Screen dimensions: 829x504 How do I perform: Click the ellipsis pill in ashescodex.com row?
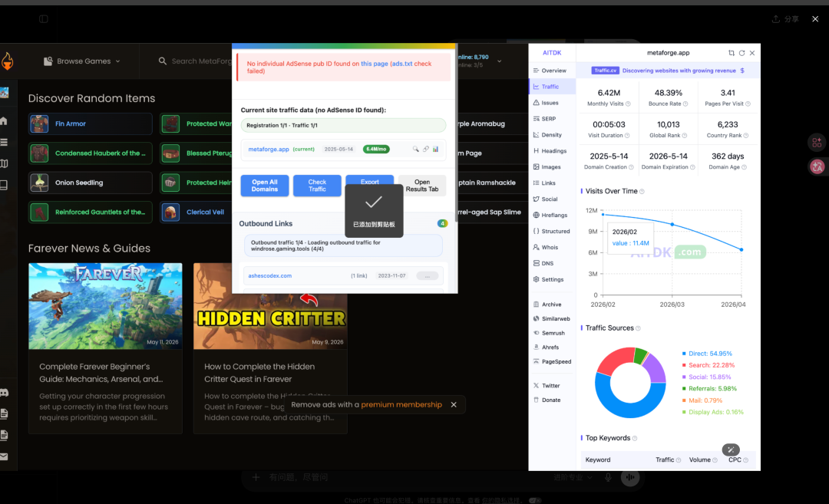coord(428,275)
